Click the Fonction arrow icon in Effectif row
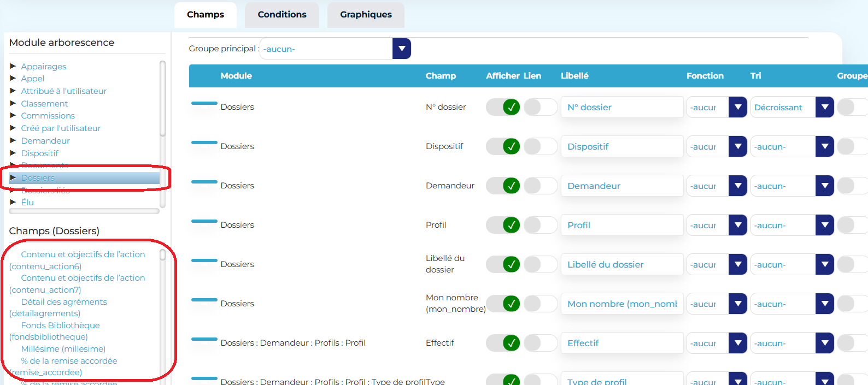This screenshot has width=868, height=385. pos(737,343)
